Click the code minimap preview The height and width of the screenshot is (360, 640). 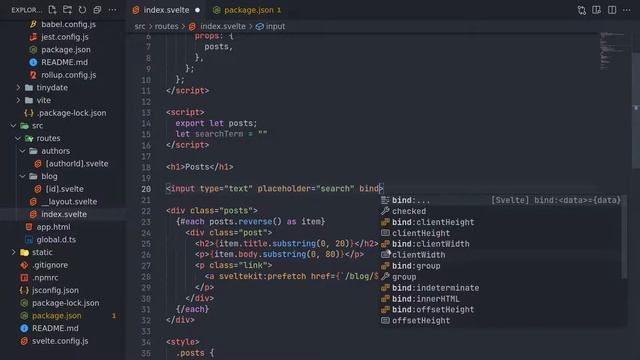(613, 51)
